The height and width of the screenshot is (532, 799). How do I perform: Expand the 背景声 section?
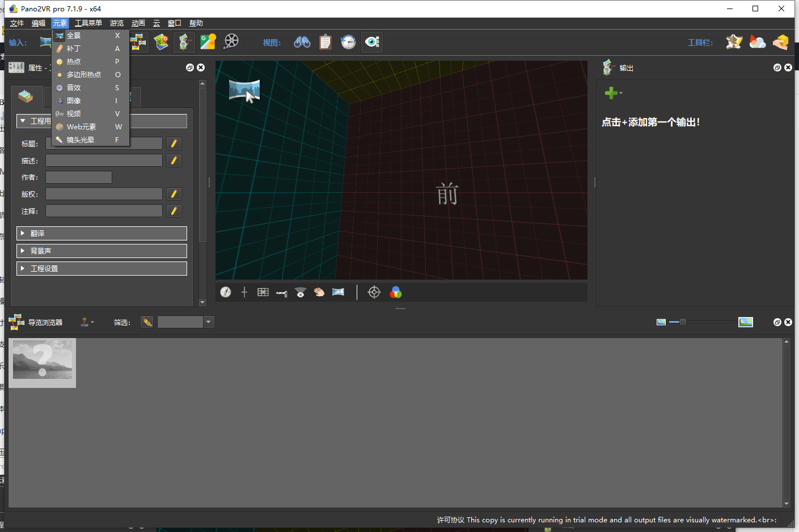[x=102, y=251]
